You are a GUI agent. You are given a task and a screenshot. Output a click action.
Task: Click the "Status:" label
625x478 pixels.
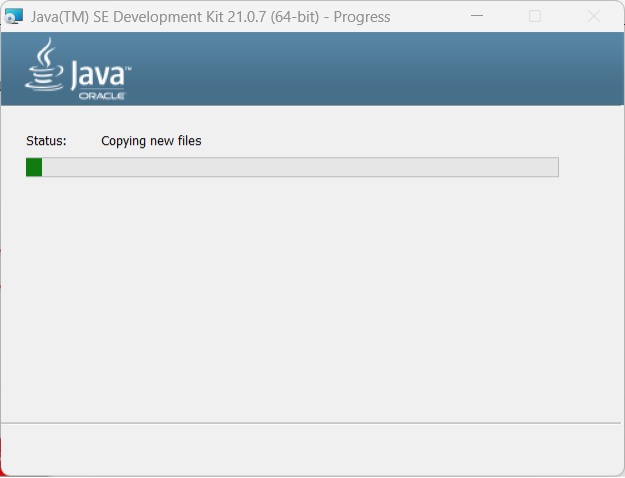[46, 141]
